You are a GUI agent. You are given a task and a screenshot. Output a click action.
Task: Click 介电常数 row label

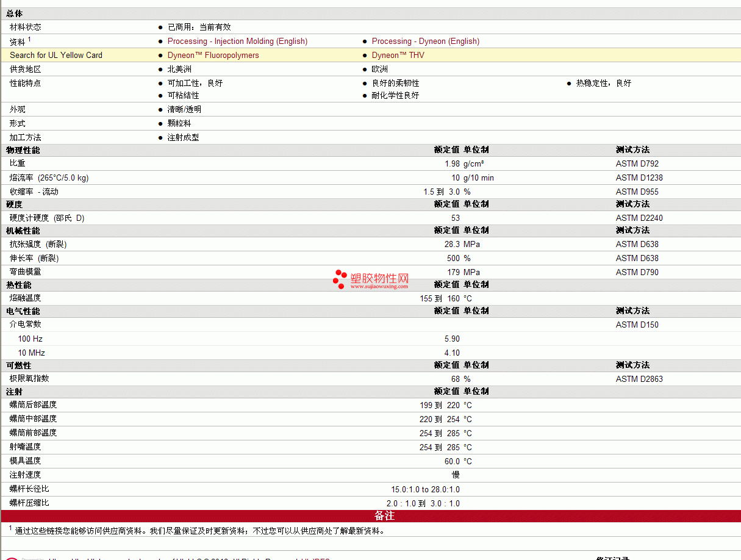(26, 325)
